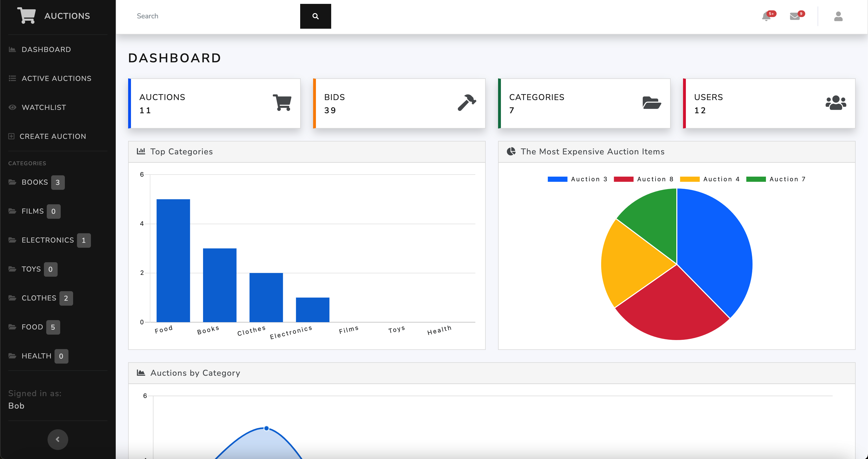Open the messages envelope icon
The height and width of the screenshot is (459, 868).
[795, 16]
